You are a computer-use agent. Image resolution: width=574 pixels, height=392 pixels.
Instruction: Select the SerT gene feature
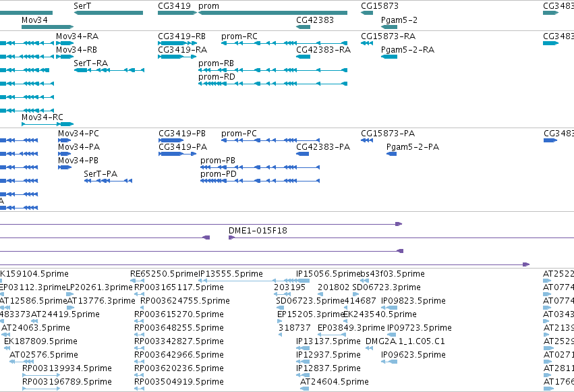109,13
